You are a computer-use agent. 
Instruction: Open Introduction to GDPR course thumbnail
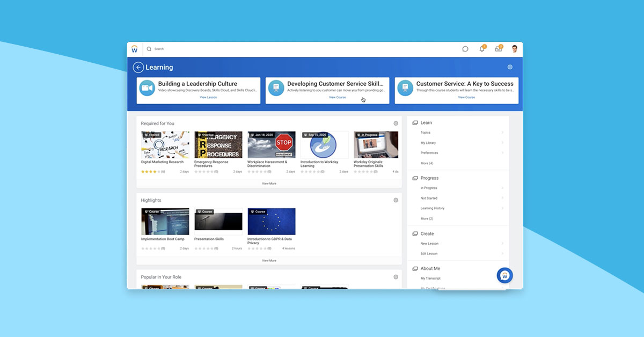[x=271, y=222]
